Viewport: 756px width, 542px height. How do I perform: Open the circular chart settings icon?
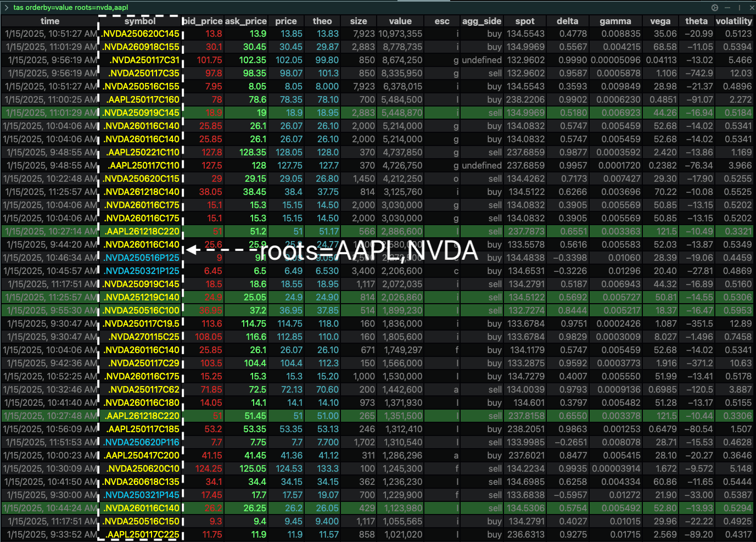tap(715, 8)
